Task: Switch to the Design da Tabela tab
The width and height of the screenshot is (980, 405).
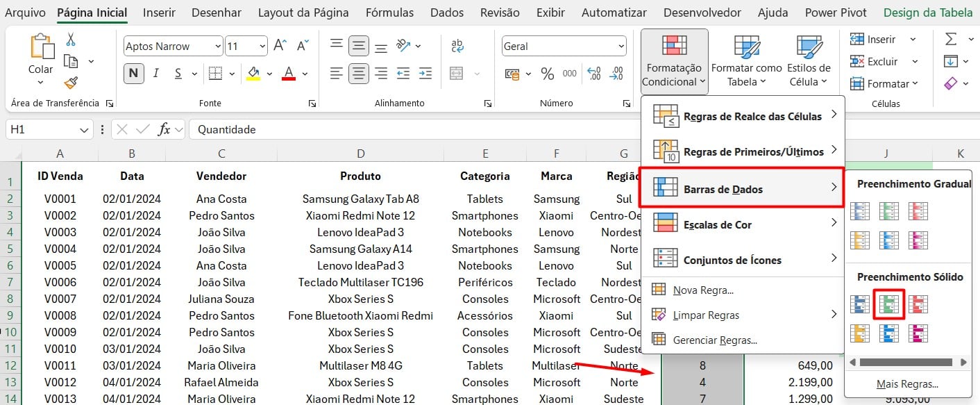Action: 929,13
